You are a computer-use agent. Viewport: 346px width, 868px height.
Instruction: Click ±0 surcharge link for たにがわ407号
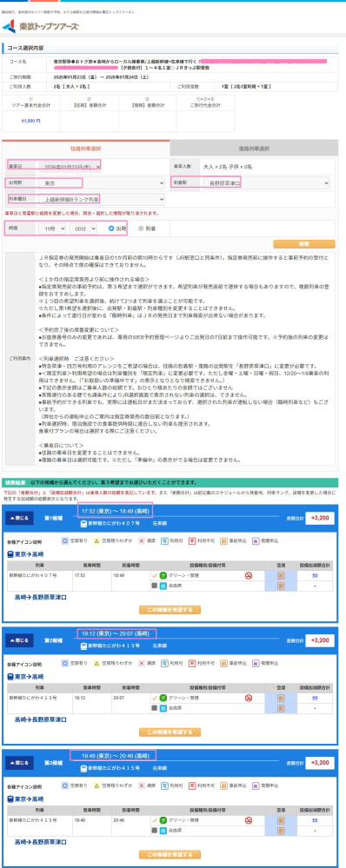[315, 575]
